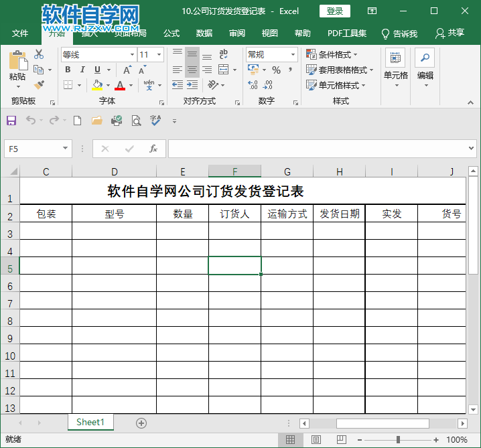Click the decrease indent icon

pyautogui.click(x=178, y=84)
